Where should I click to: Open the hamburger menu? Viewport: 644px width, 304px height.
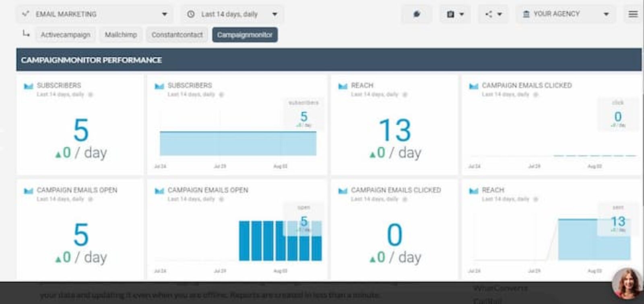tap(633, 14)
